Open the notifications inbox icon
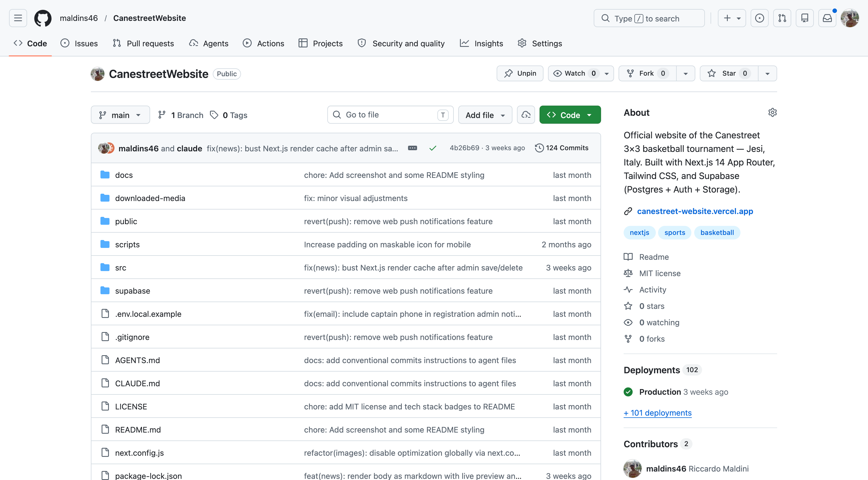Image resolution: width=868 pixels, height=480 pixels. click(x=827, y=18)
